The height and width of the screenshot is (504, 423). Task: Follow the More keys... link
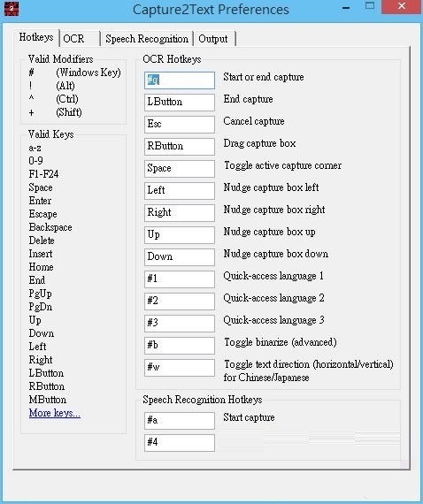pyautogui.click(x=54, y=412)
